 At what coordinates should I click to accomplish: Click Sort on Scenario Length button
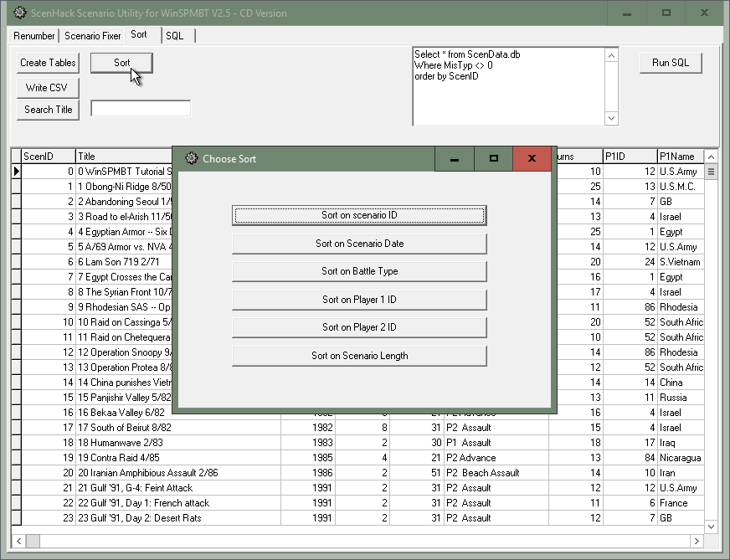pos(359,356)
